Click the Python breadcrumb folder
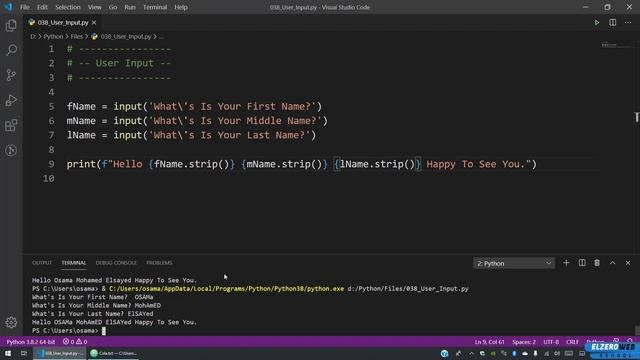 pyautogui.click(x=53, y=36)
